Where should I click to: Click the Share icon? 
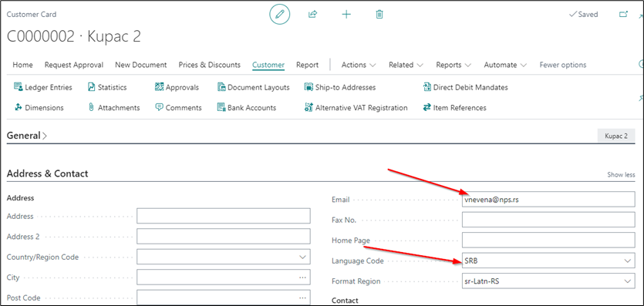pos(312,15)
